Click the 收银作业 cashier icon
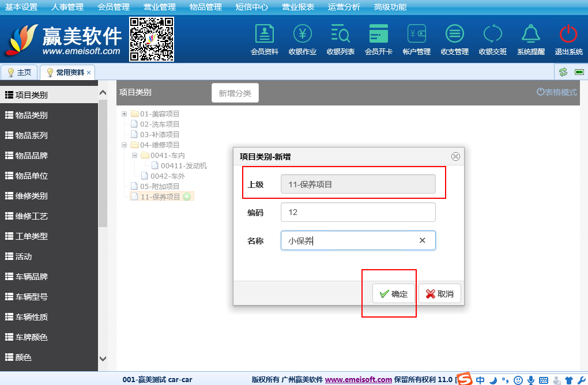Screen dimensions: 588x385 302,39
